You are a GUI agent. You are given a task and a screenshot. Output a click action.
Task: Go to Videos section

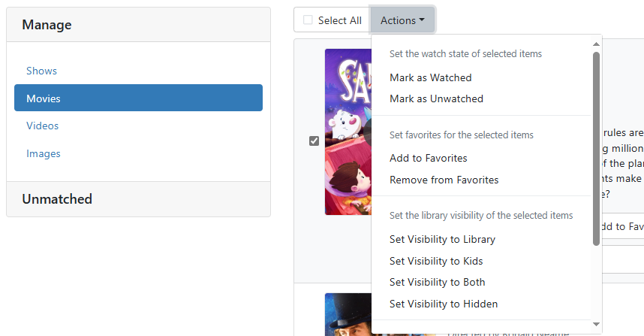coord(42,126)
